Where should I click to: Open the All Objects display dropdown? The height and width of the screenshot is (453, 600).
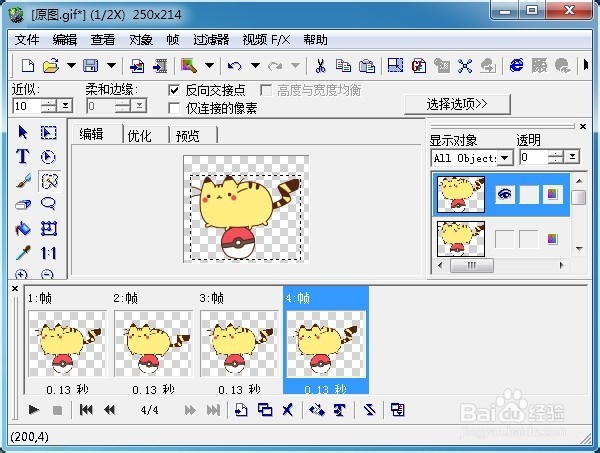505,157
